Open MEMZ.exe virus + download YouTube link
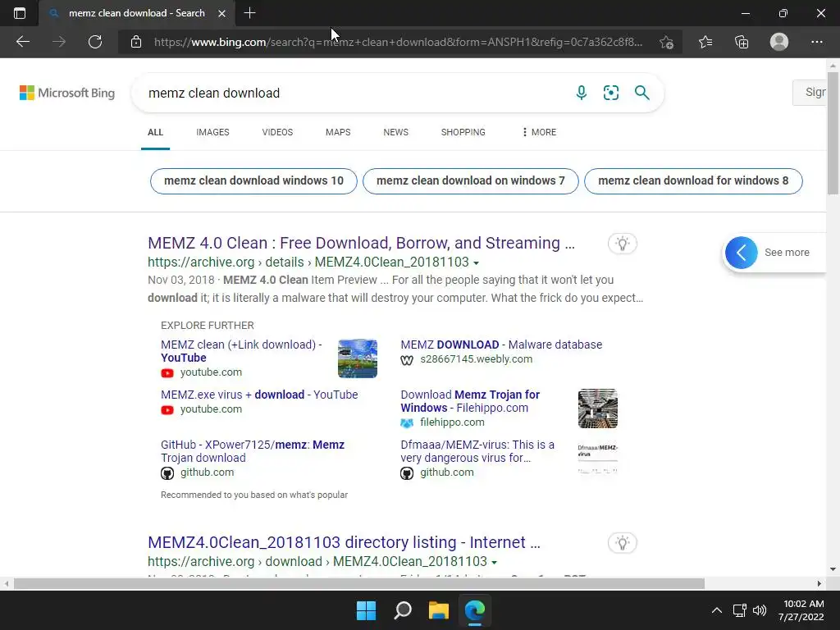The width and height of the screenshot is (840, 630). click(x=259, y=395)
